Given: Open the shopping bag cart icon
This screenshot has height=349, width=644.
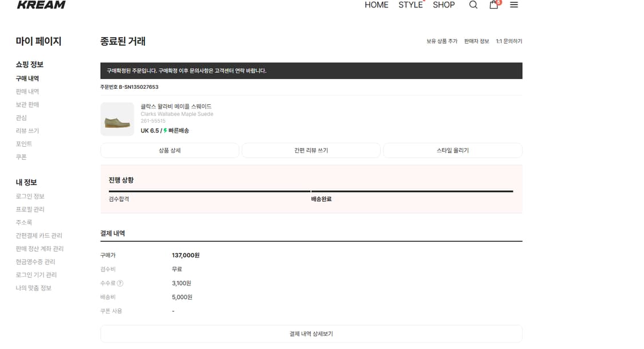Looking at the screenshot, I should 494,5.
